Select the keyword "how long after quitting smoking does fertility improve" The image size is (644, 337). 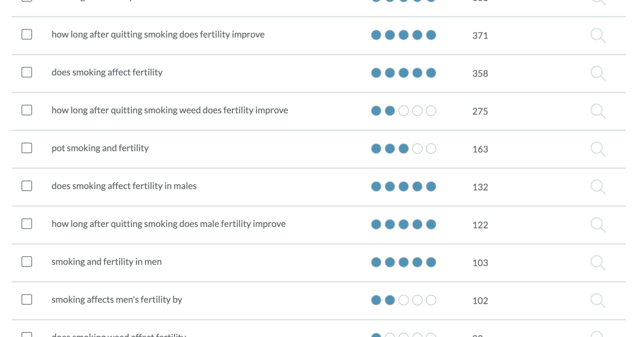[157, 34]
